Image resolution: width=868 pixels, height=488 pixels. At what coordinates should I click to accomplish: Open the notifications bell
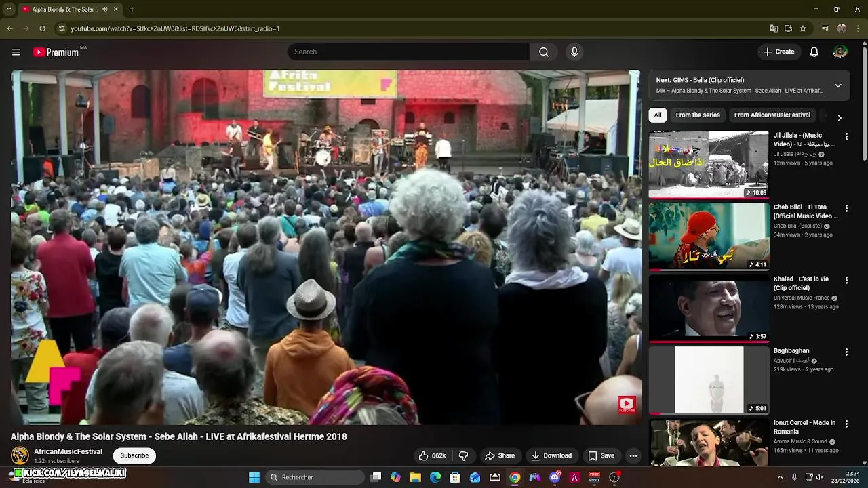coord(814,52)
